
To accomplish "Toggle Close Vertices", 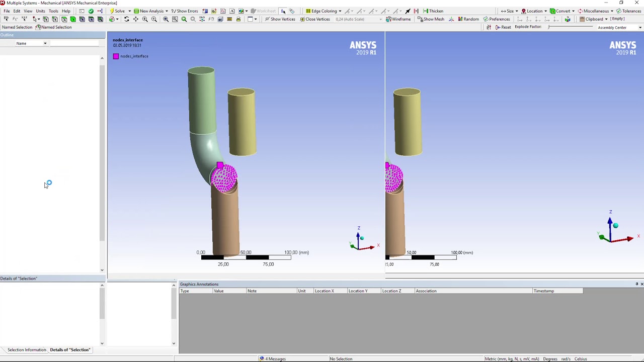I will 315,19.
